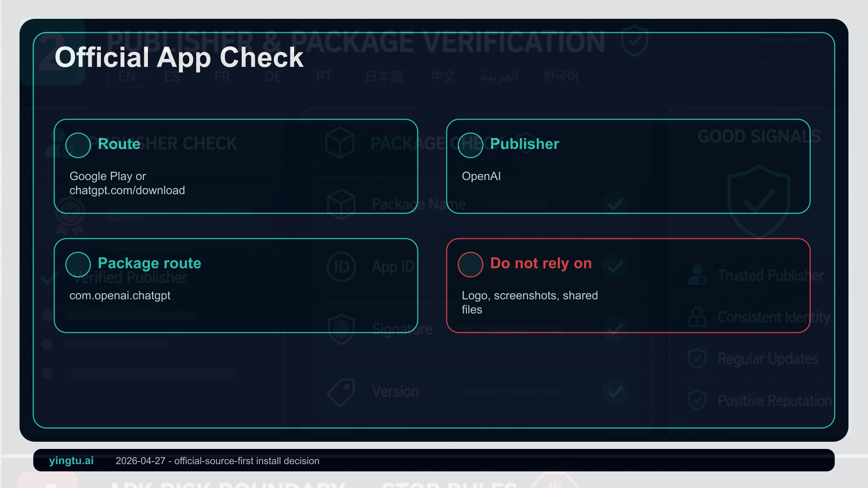Screen dimensions: 868x488
Task: Click the circle icon beside Route
Action: (x=78, y=145)
